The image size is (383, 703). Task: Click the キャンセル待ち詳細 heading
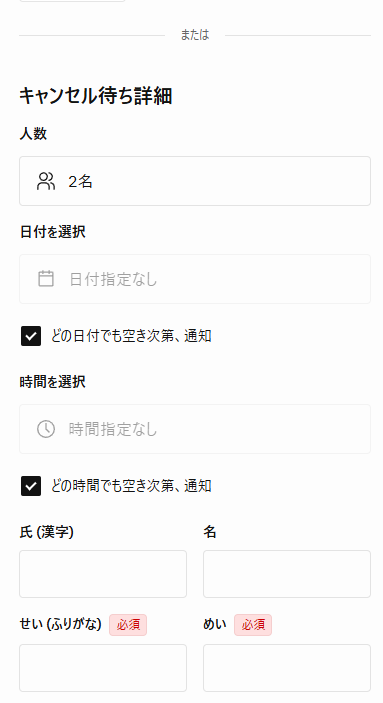tap(96, 96)
